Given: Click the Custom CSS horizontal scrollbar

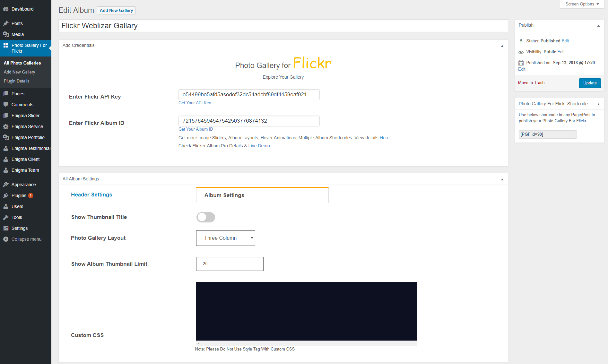Looking at the screenshot, I should (x=306, y=343).
